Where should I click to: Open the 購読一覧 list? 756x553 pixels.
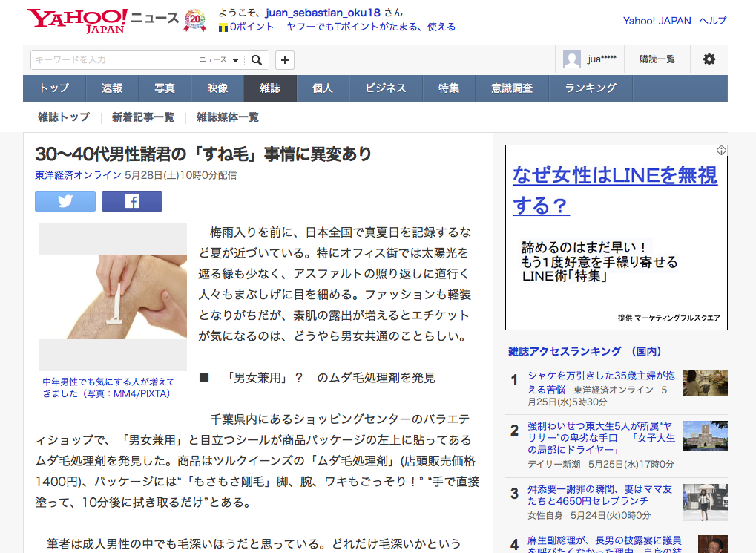[657, 59]
